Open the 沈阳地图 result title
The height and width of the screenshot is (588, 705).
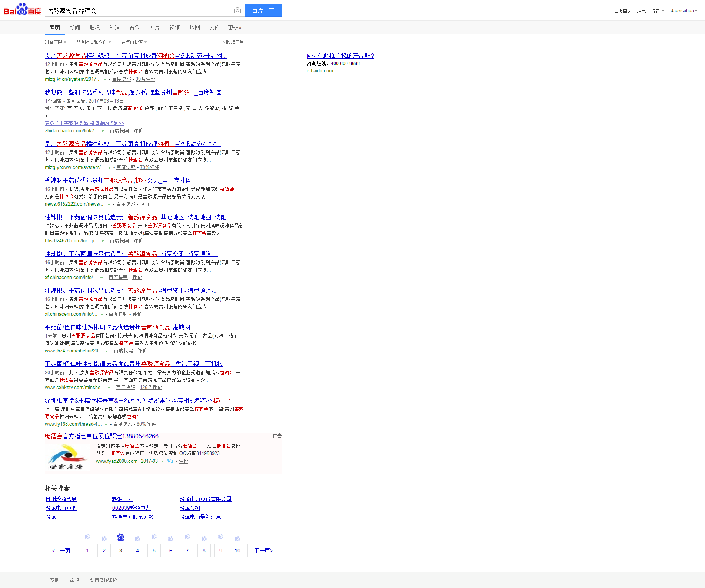point(138,217)
